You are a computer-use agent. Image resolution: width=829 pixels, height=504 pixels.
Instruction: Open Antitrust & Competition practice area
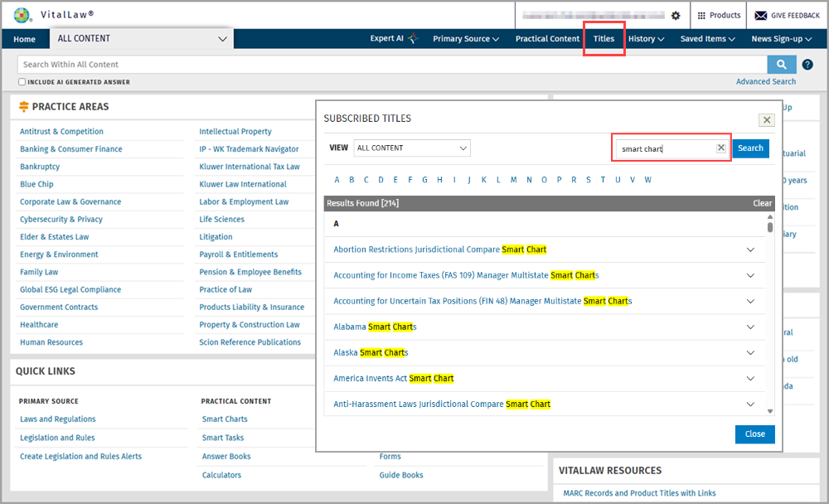(61, 132)
